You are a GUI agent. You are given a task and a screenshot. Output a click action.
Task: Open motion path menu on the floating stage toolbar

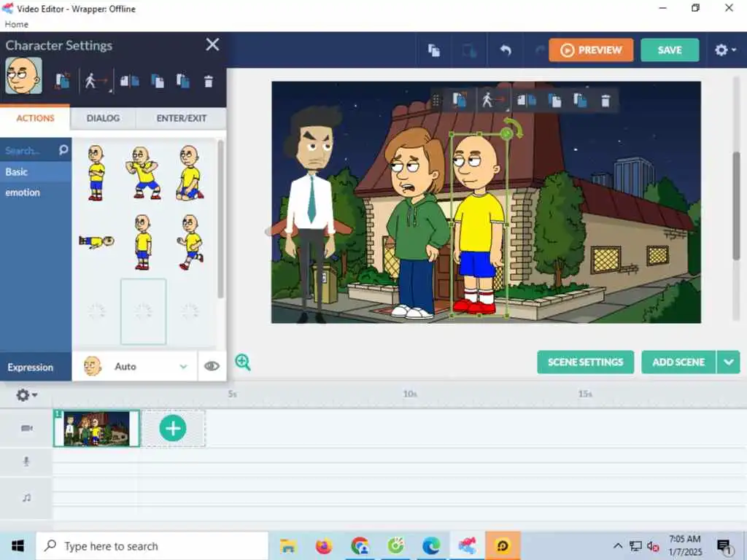click(x=493, y=100)
